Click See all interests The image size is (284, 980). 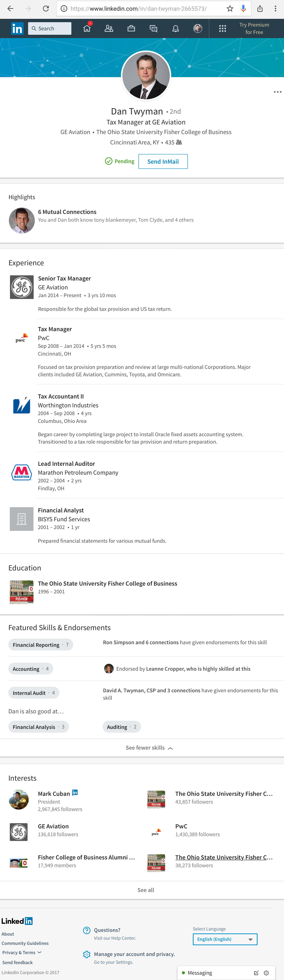pos(146,890)
